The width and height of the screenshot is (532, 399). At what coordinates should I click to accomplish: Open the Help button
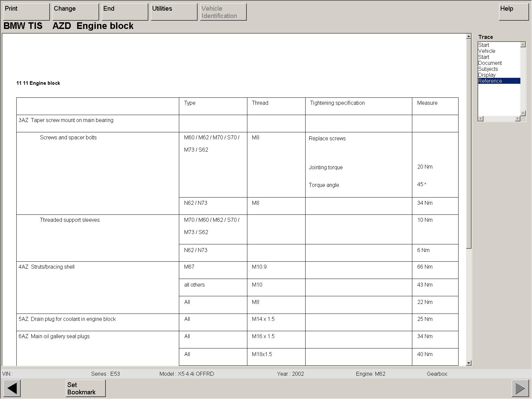(x=513, y=12)
